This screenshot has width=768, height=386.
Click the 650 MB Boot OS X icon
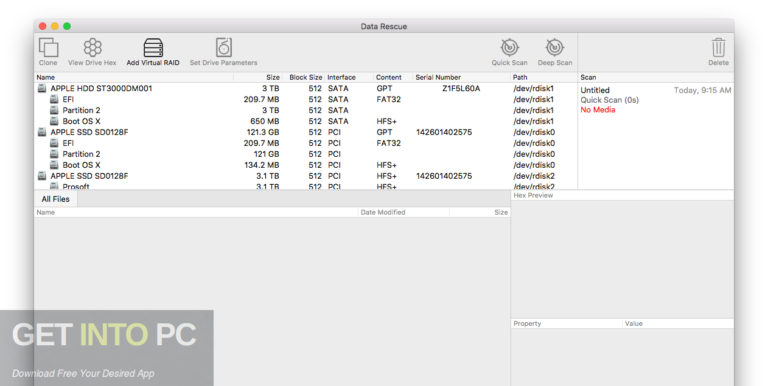(x=54, y=121)
